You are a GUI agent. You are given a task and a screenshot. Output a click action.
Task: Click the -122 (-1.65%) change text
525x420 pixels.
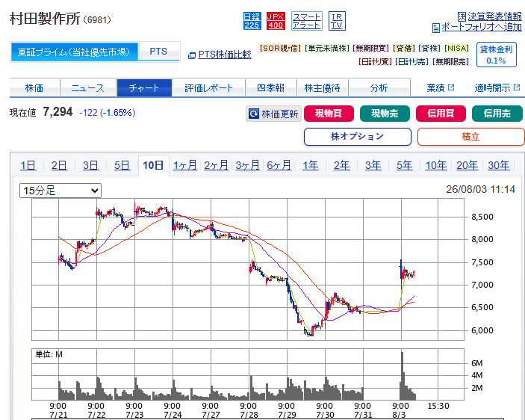pyautogui.click(x=107, y=113)
